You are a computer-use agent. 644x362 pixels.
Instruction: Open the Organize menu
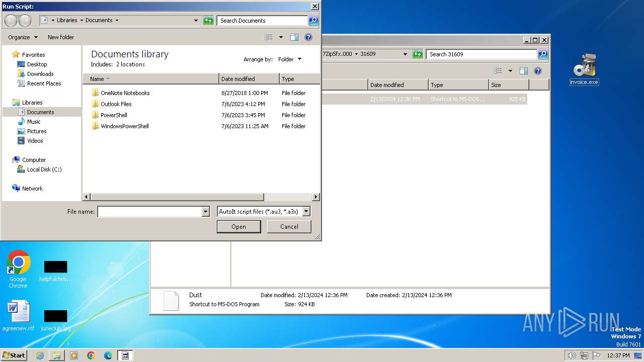point(23,37)
